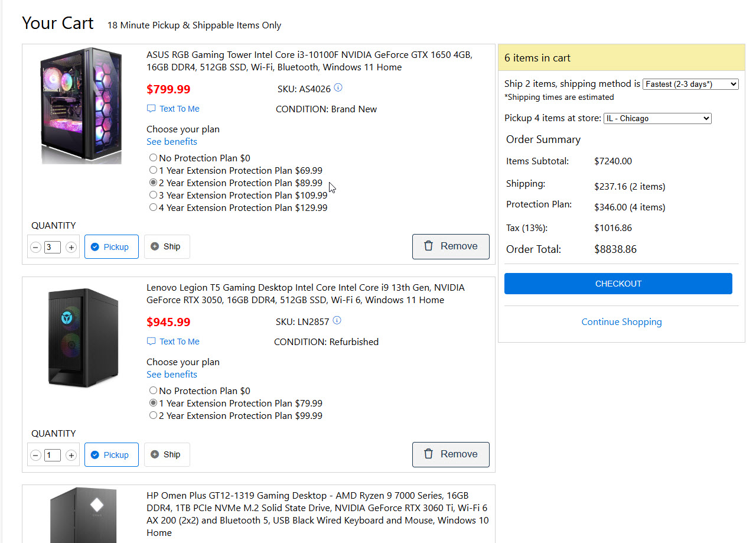
Task: Remove the Lenovo Legion T5 from cart
Action: (x=451, y=454)
